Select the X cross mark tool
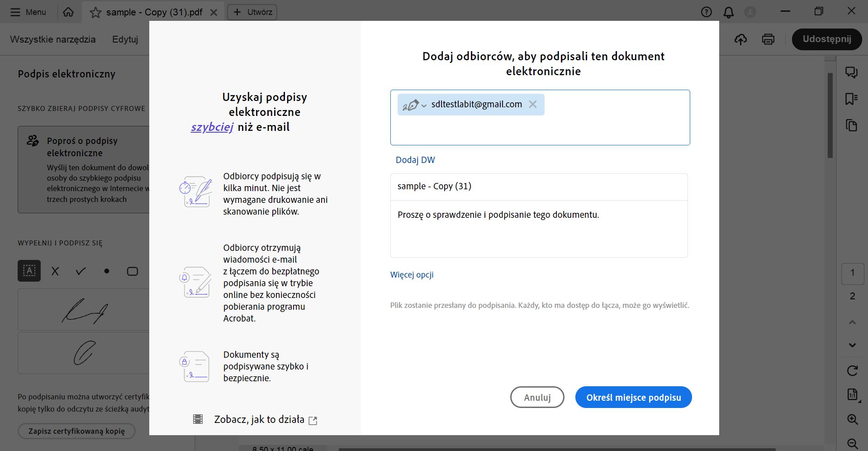Screen dimensions: 868x451 pyautogui.click(x=55, y=271)
